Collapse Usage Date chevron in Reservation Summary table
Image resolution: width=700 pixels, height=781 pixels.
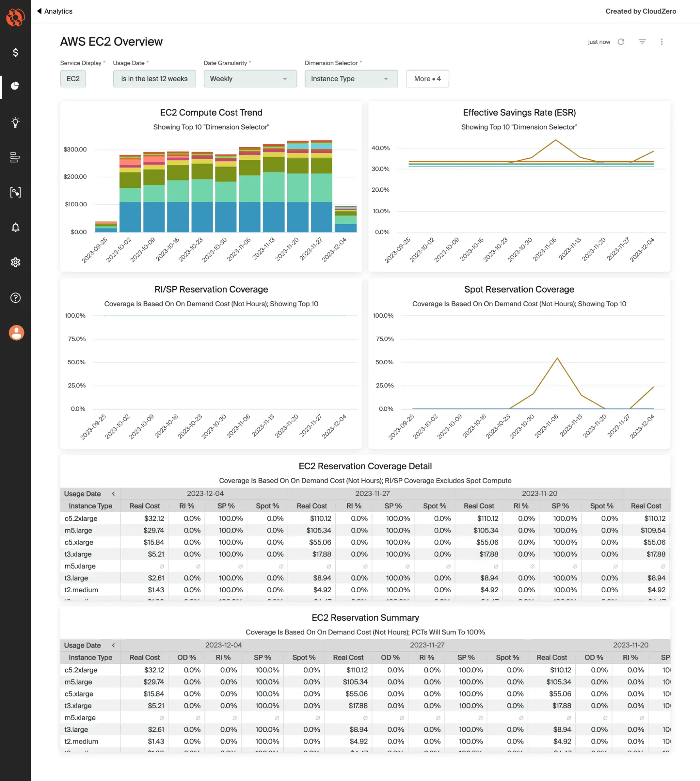point(113,645)
